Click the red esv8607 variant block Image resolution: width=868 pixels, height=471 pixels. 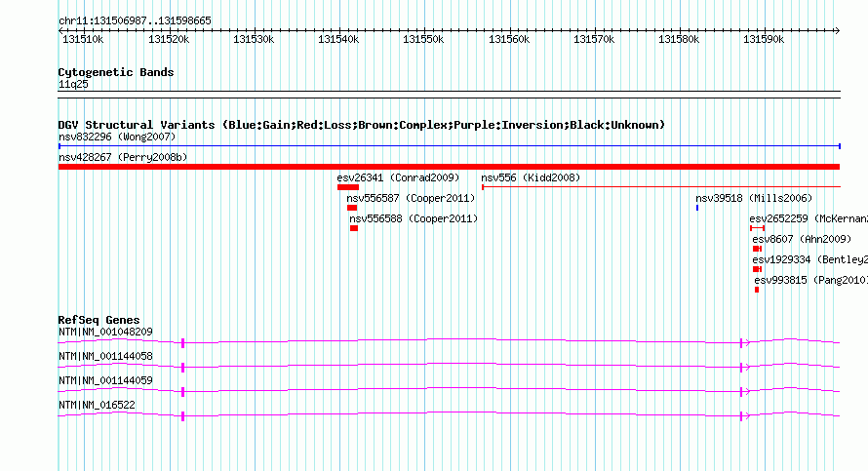pos(757,249)
